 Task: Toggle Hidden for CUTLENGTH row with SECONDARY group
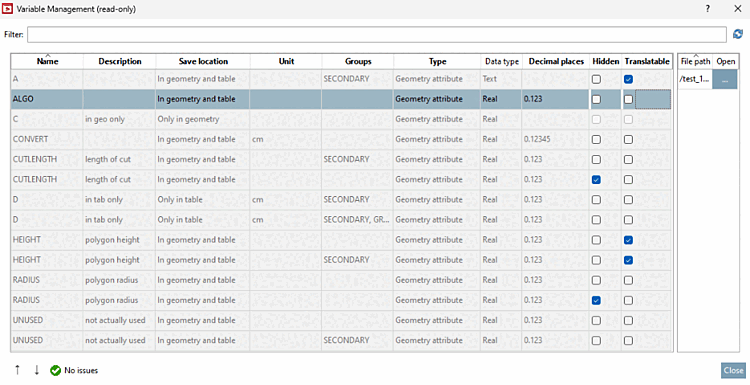(596, 159)
